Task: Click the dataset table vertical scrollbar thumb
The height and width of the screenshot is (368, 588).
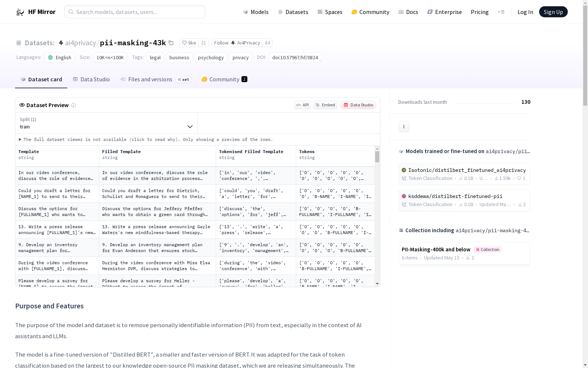Action: pyautogui.click(x=377, y=157)
